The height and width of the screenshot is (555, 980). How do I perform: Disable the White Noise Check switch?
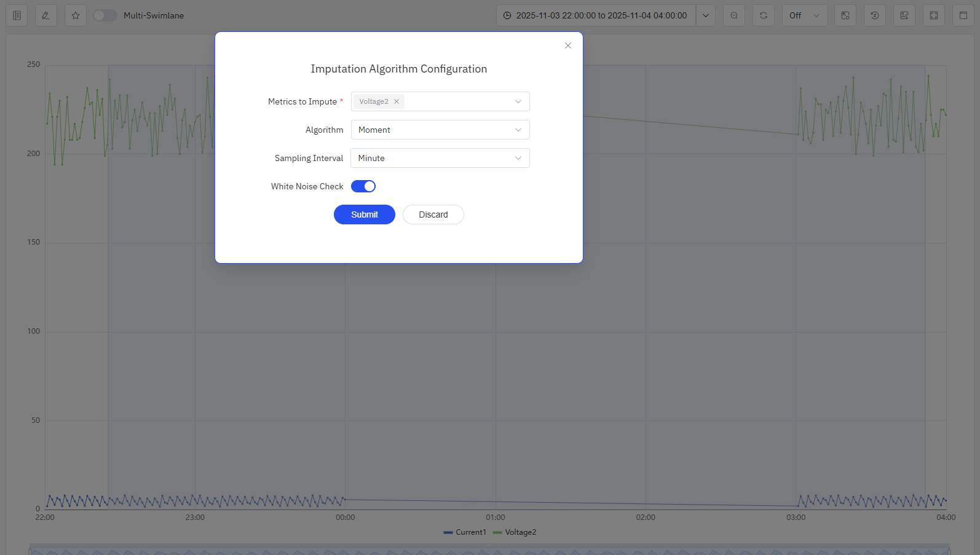pyautogui.click(x=363, y=186)
